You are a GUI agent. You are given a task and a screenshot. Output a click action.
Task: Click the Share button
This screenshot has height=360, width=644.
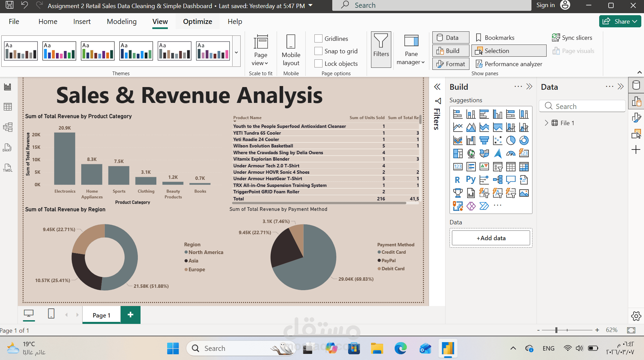point(620,21)
